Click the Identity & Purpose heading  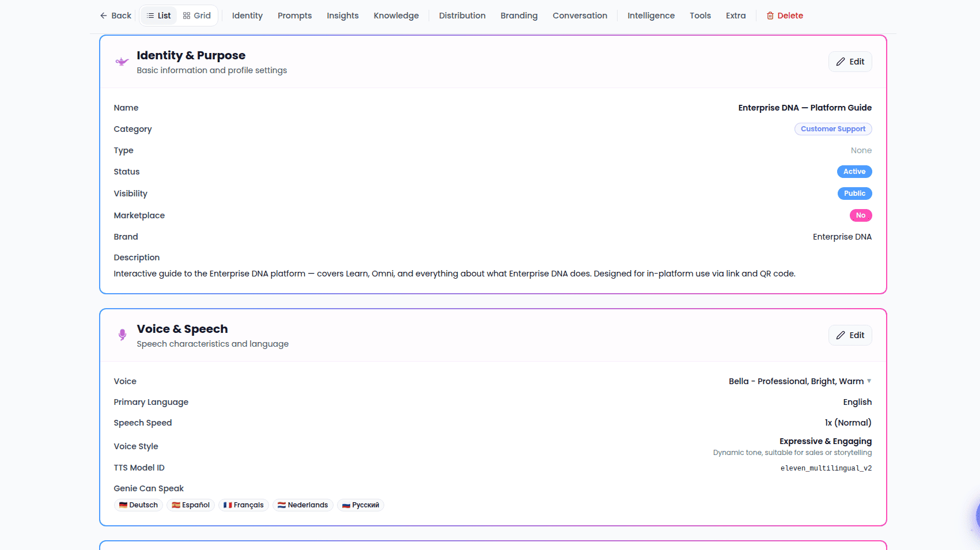point(191,55)
